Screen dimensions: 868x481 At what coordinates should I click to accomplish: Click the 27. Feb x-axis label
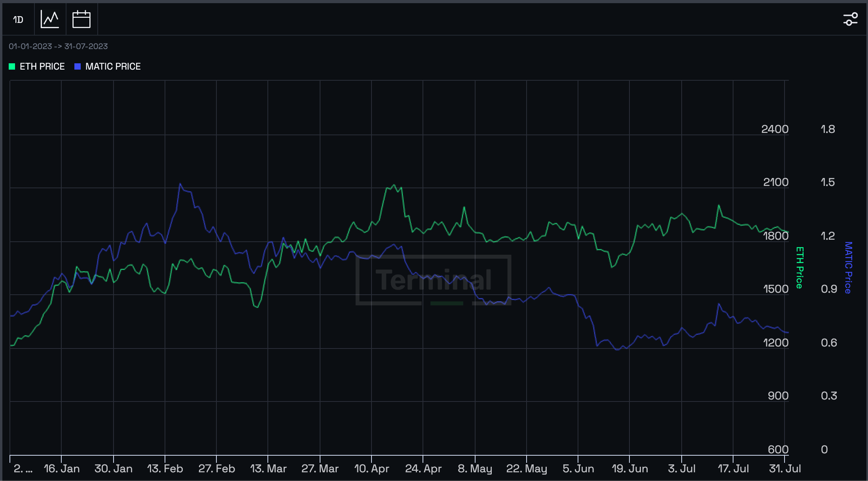pos(216,469)
